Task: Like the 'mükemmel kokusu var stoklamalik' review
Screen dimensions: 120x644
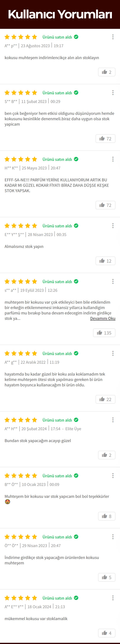Action: pos(107,633)
